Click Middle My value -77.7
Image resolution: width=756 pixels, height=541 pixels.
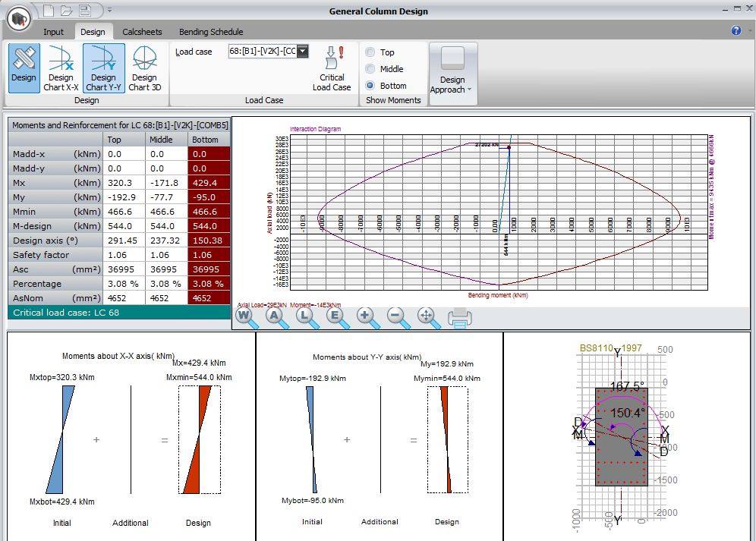[166, 197]
